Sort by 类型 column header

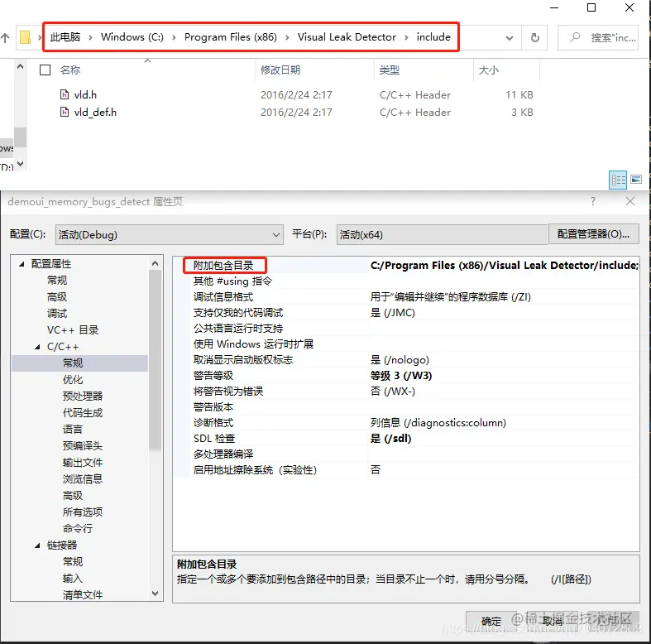click(389, 70)
